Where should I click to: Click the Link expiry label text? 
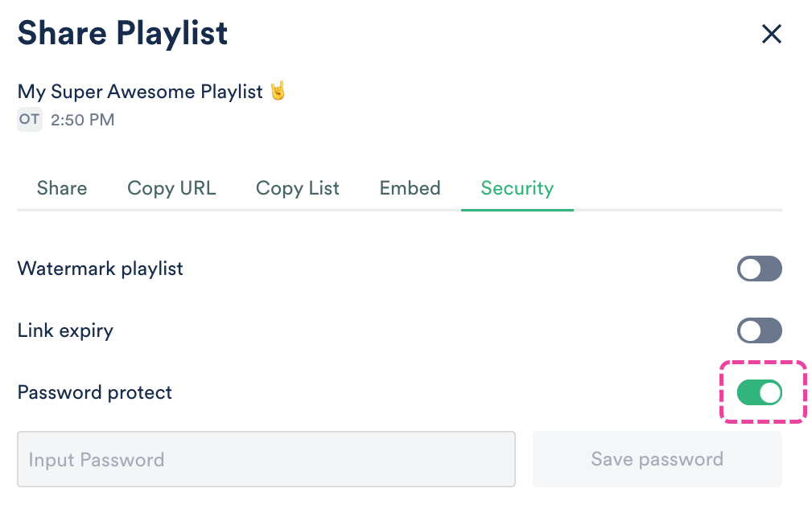pyautogui.click(x=65, y=330)
